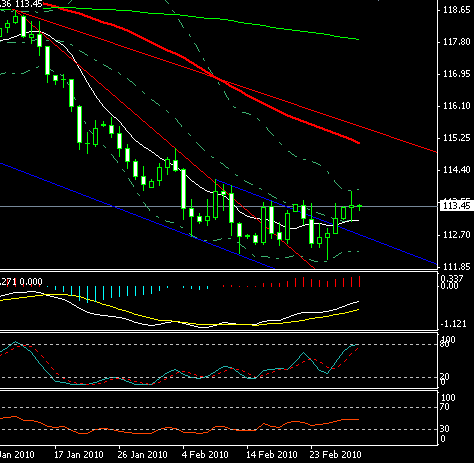Image resolution: width=474 pixels, height=463 pixels.
Task: Select the 116.95 price level label
Action: 456,74
